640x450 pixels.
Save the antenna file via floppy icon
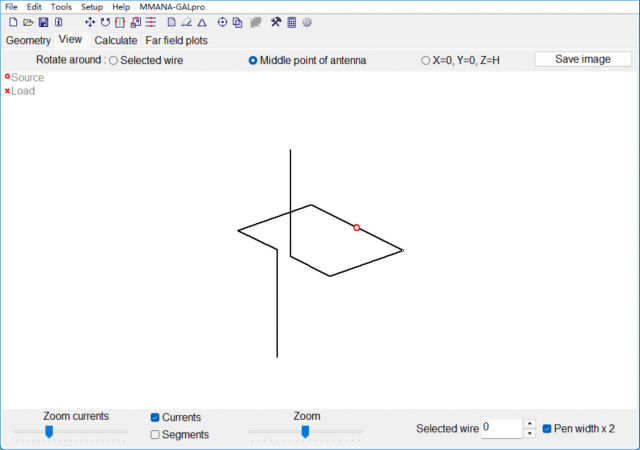pyautogui.click(x=43, y=22)
